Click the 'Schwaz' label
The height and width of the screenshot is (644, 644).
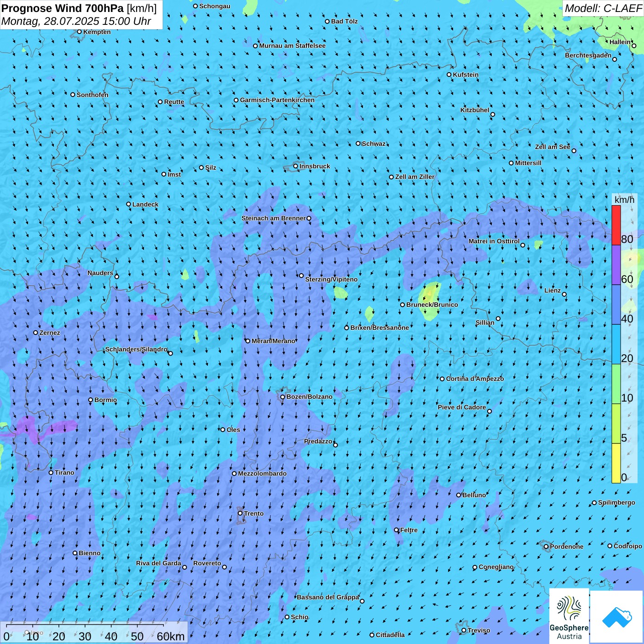coord(374,144)
